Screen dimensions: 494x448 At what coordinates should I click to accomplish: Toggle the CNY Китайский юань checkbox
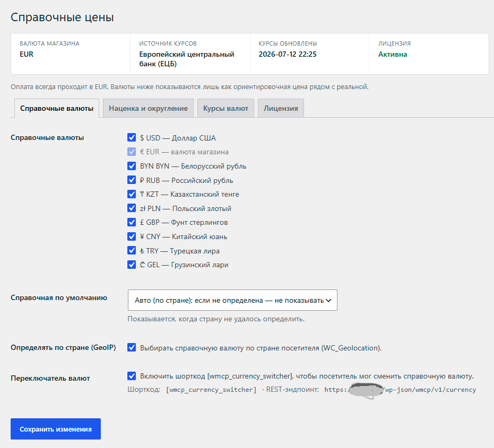pyautogui.click(x=132, y=236)
